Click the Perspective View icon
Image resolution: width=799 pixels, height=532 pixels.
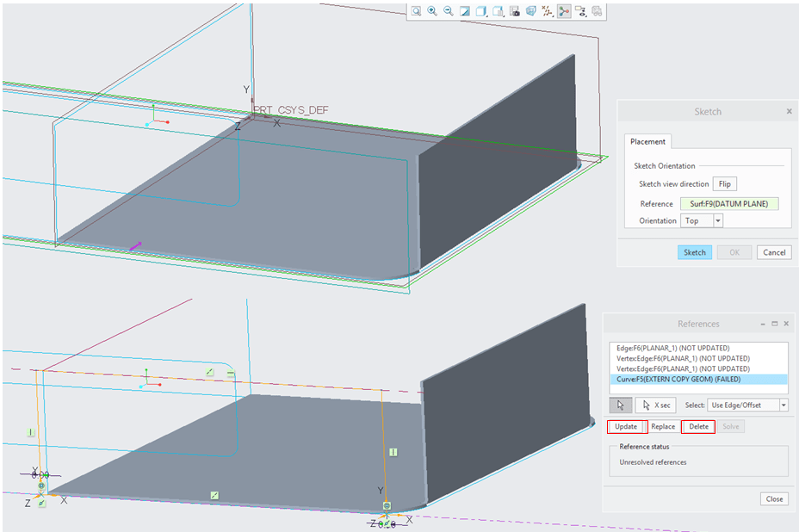tap(531, 11)
